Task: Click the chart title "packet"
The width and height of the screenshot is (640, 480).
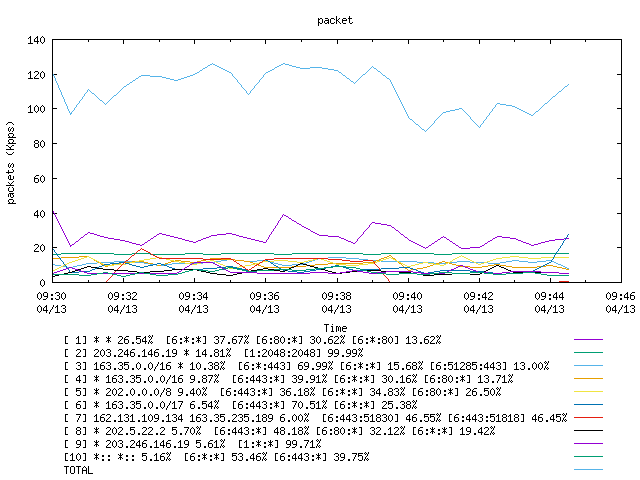Action: click(335, 20)
